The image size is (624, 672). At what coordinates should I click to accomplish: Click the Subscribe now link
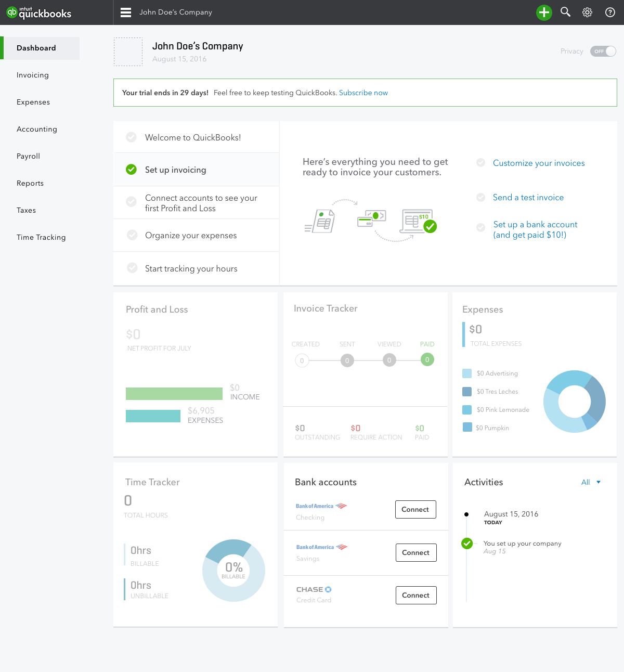tap(363, 93)
